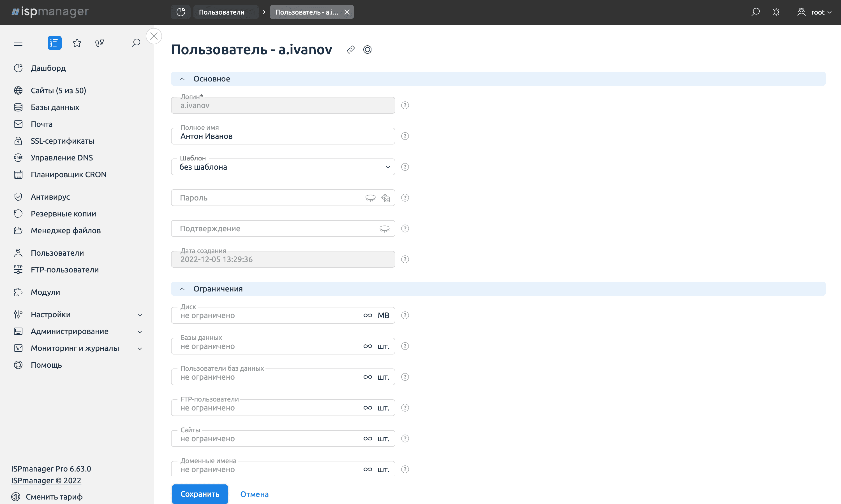Switch to the Пользователи breadcrumb tab
841x504 pixels.
coord(222,12)
